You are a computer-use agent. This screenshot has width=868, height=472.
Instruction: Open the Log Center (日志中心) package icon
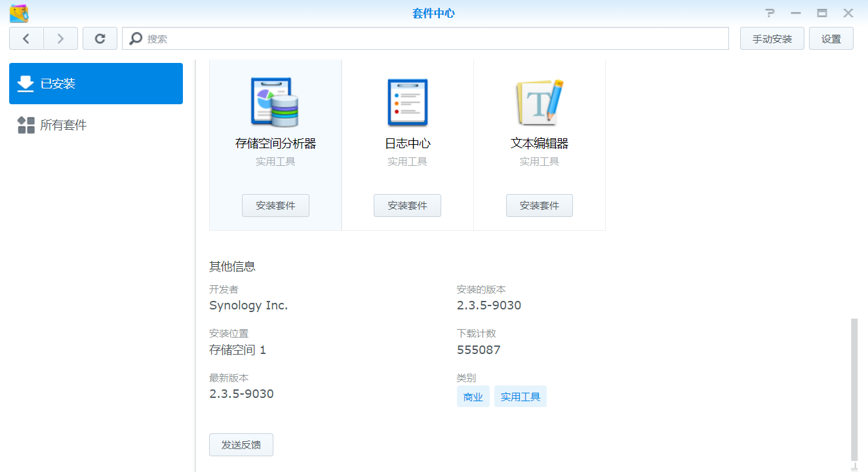407,102
